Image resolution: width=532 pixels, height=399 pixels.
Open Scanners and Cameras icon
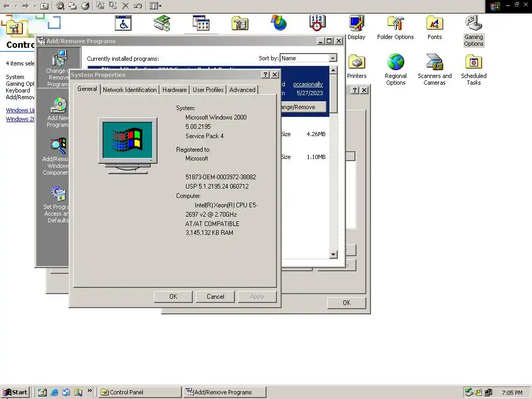tap(435, 70)
